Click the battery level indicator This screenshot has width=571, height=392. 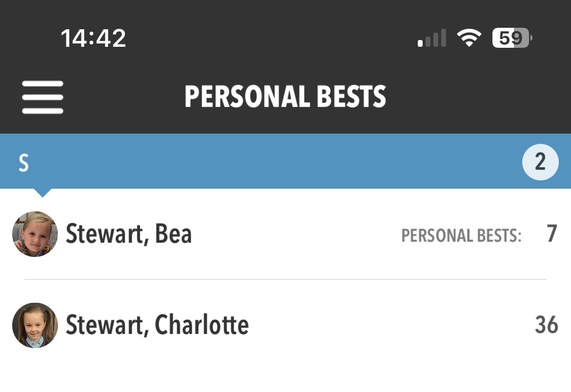click(x=511, y=38)
